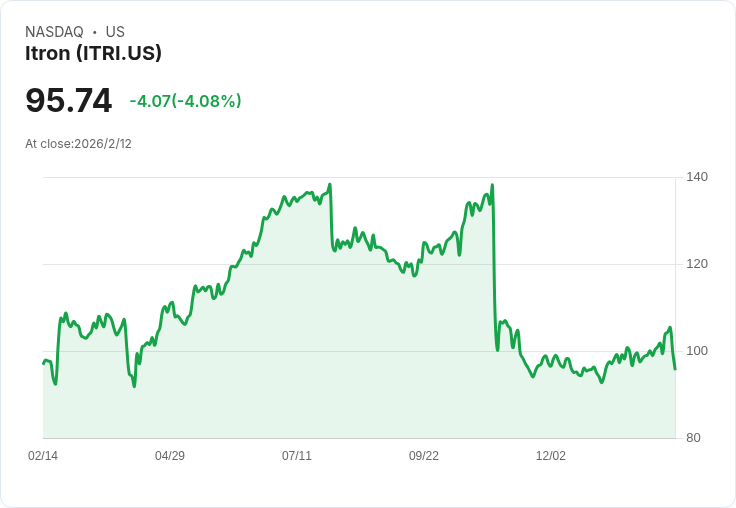Select the 02/14 date on x-axis
The width and height of the screenshot is (736, 508).
click(x=43, y=456)
